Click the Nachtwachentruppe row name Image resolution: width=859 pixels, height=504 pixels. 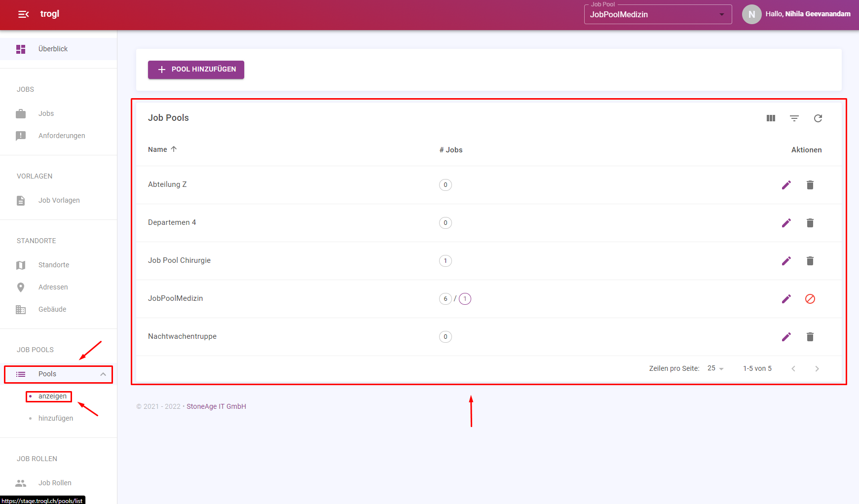[x=182, y=336]
